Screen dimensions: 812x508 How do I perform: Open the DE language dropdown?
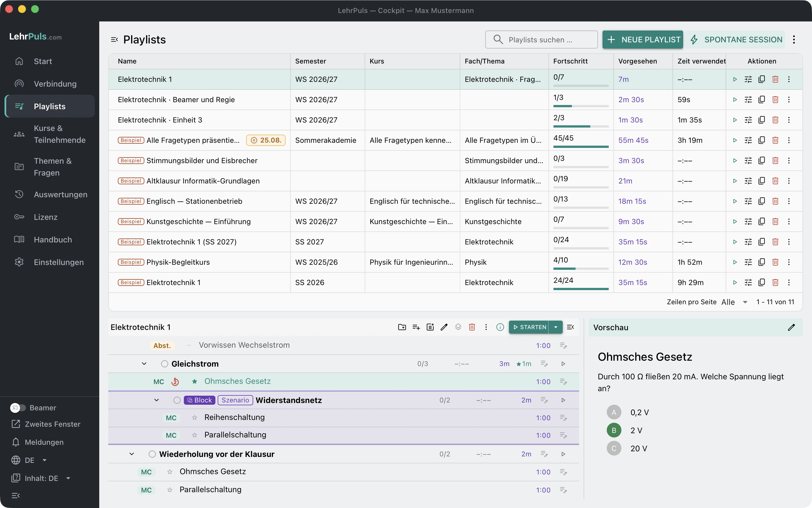pos(29,460)
